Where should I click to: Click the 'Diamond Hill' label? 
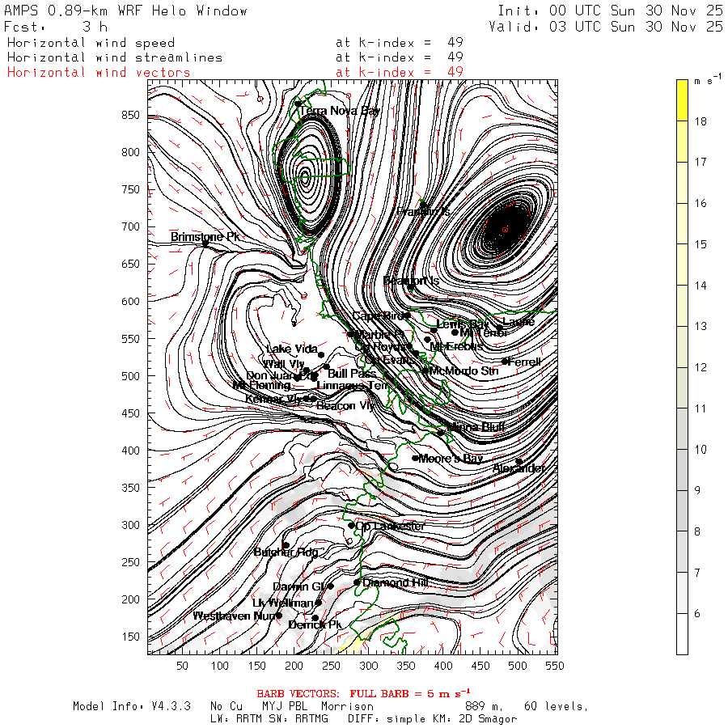click(x=395, y=582)
